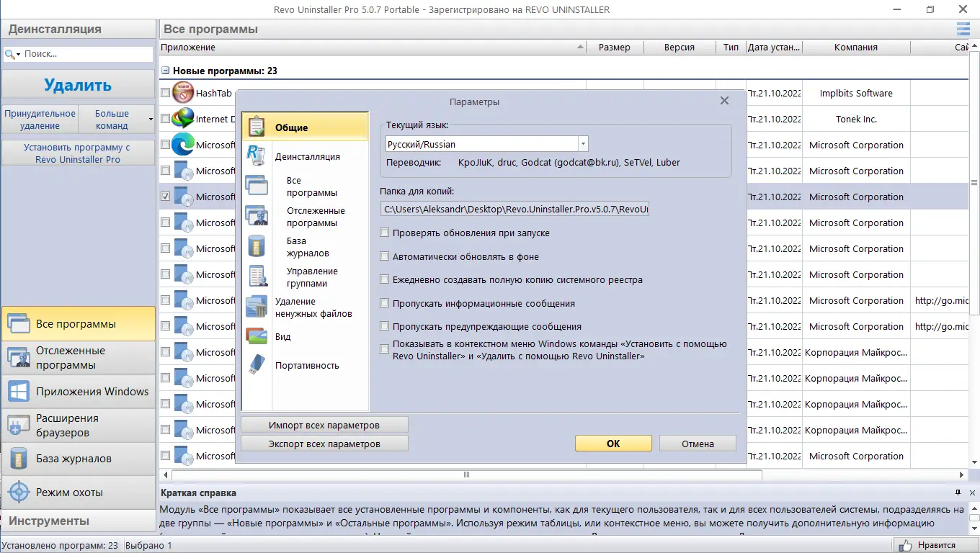Tick the Internet Download Manager row checkbox
The width and height of the screenshot is (980, 553).
(166, 119)
